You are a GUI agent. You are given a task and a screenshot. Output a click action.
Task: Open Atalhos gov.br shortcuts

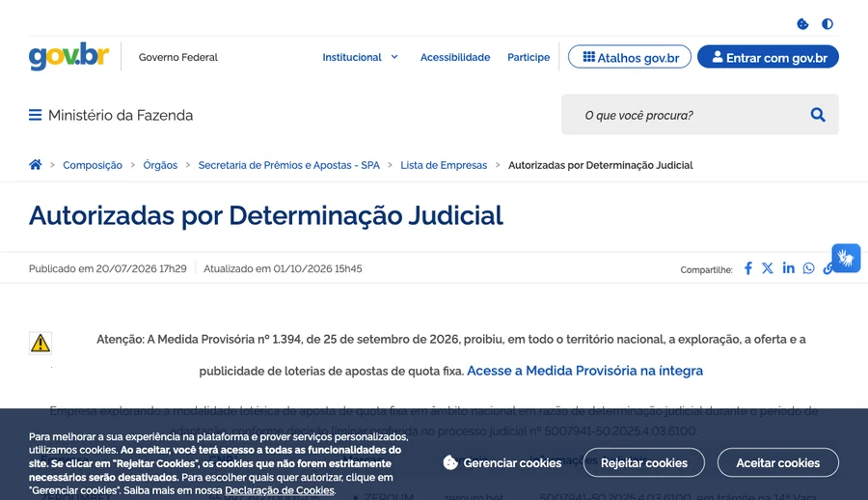630,57
